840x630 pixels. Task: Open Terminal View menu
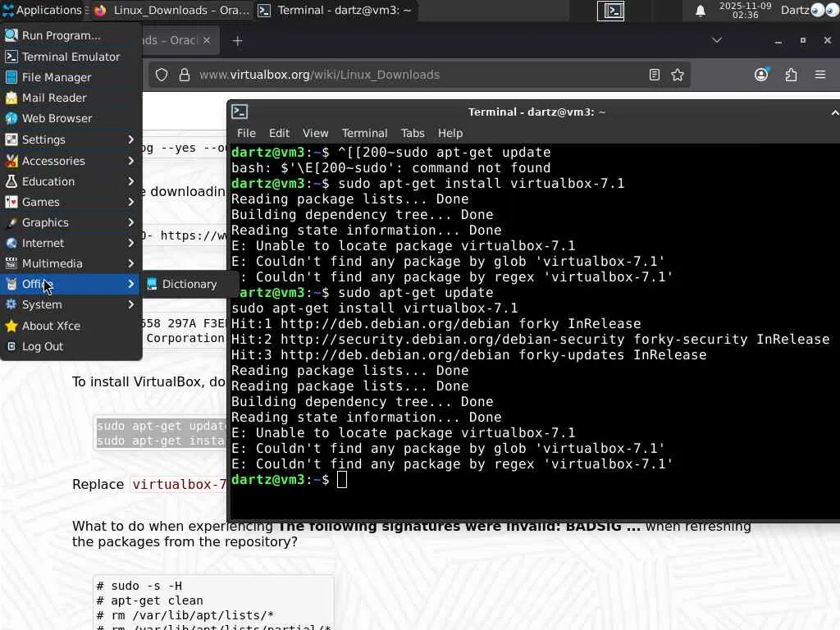pyautogui.click(x=315, y=133)
